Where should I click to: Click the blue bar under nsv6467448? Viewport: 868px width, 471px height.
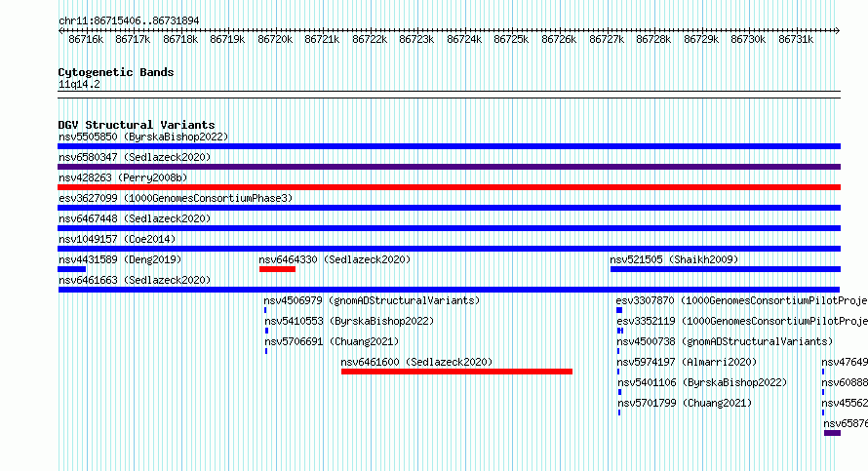(x=449, y=228)
